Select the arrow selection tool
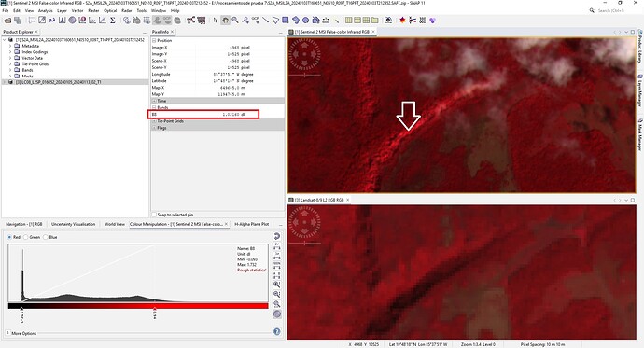Screen dimensions: 644x348 click(x=215, y=21)
